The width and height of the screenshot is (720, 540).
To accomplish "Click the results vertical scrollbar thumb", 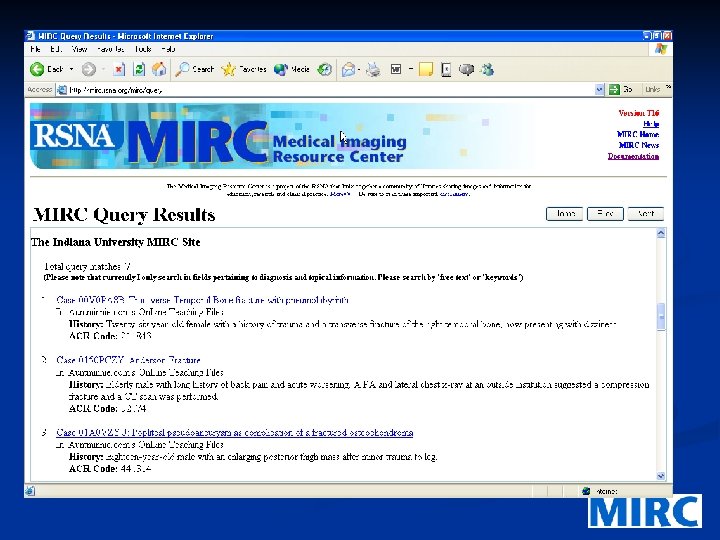I will tap(661, 316).
